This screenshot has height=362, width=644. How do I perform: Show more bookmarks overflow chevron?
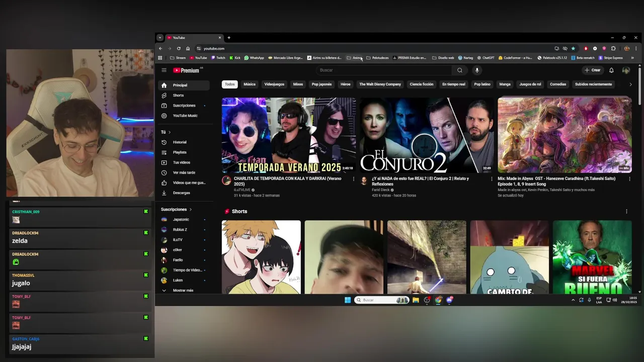[x=632, y=58]
